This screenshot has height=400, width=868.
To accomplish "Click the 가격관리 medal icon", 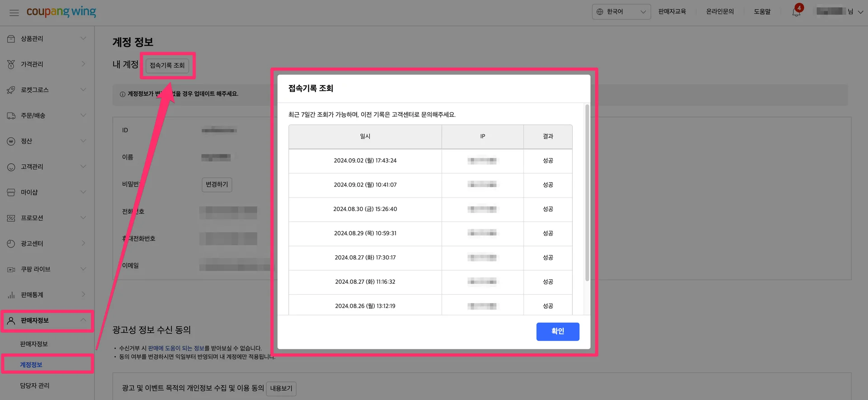I will [11, 65].
